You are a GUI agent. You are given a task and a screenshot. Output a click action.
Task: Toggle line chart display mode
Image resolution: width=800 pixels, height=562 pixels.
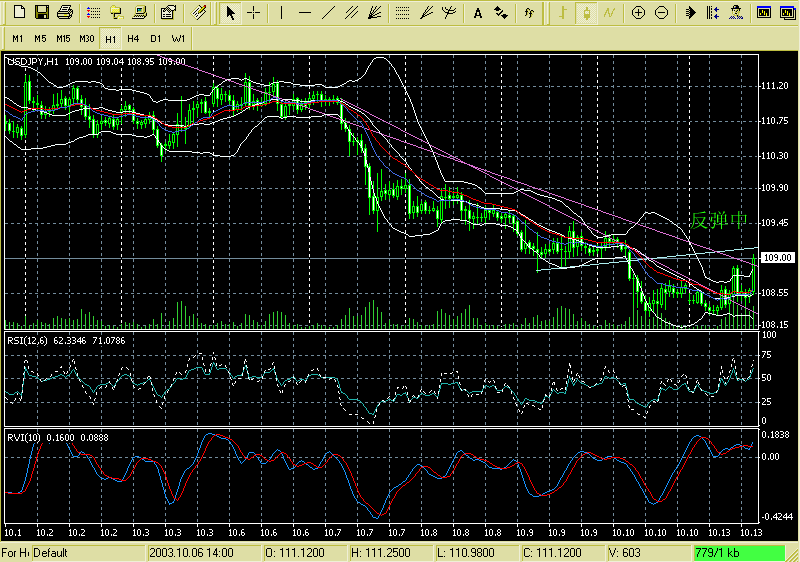pyautogui.click(x=608, y=13)
